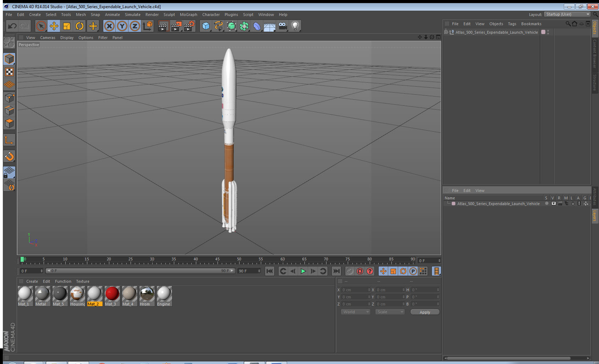
Task: Open the array modeling objects icon
Action: [x=244, y=26]
